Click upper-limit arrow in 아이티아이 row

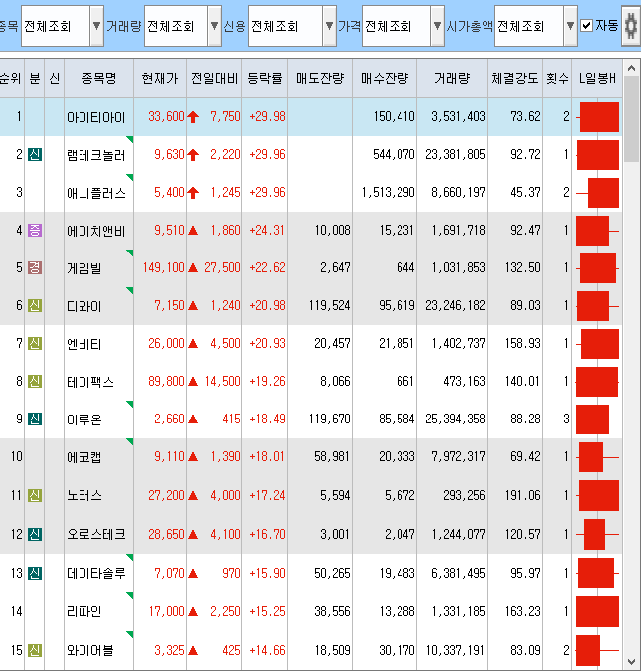(193, 117)
